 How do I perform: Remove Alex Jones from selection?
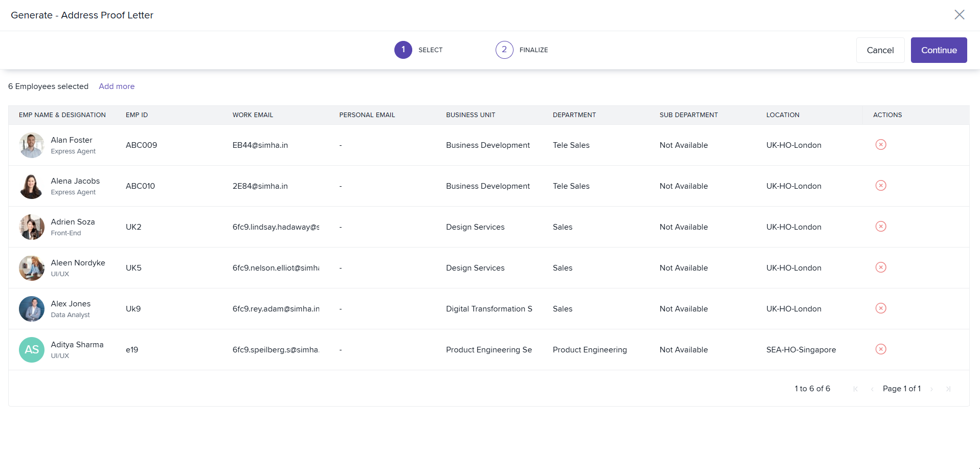[881, 308]
